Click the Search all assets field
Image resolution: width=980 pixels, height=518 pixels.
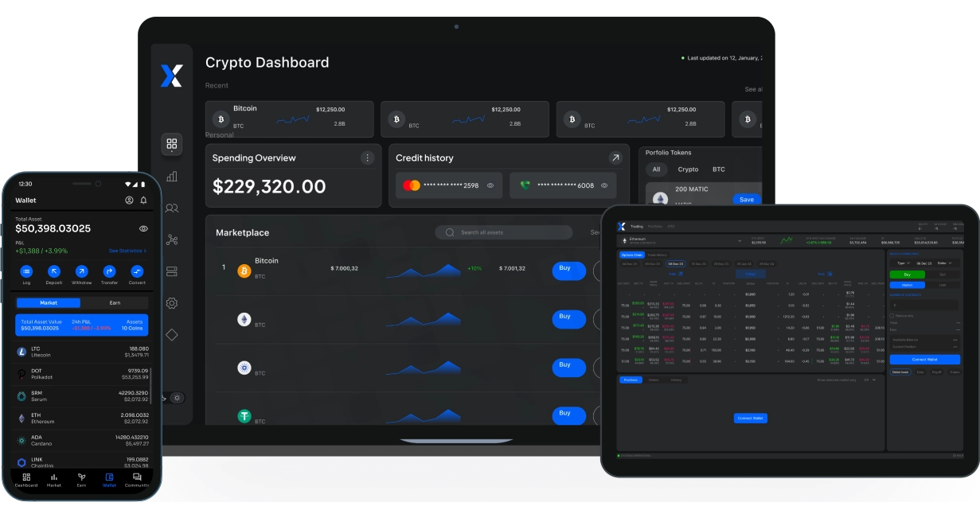[x=503, y=232]
